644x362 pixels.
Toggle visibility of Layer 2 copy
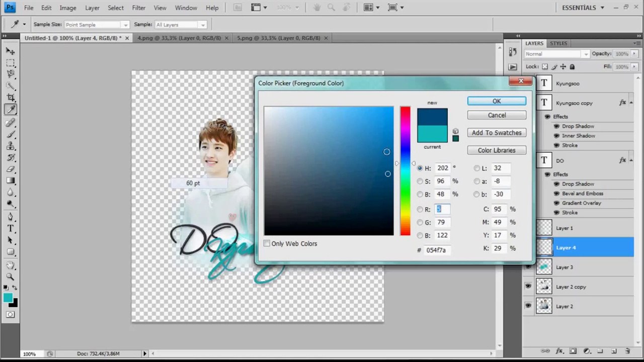click(528, 286)
